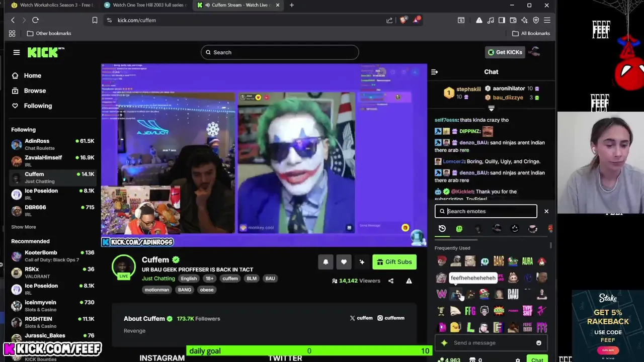
Task: Open the browser main menu
Action: pos(547,20)
